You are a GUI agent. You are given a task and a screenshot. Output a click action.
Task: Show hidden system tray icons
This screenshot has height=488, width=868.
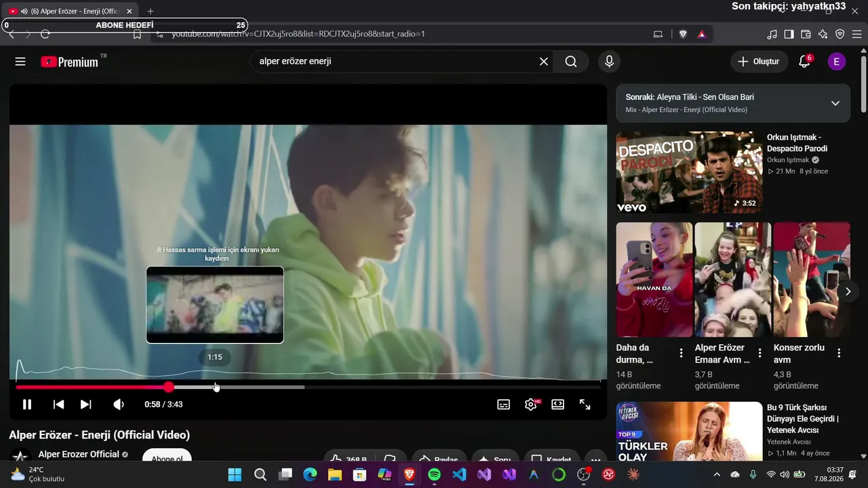click(x=717, y=474)
